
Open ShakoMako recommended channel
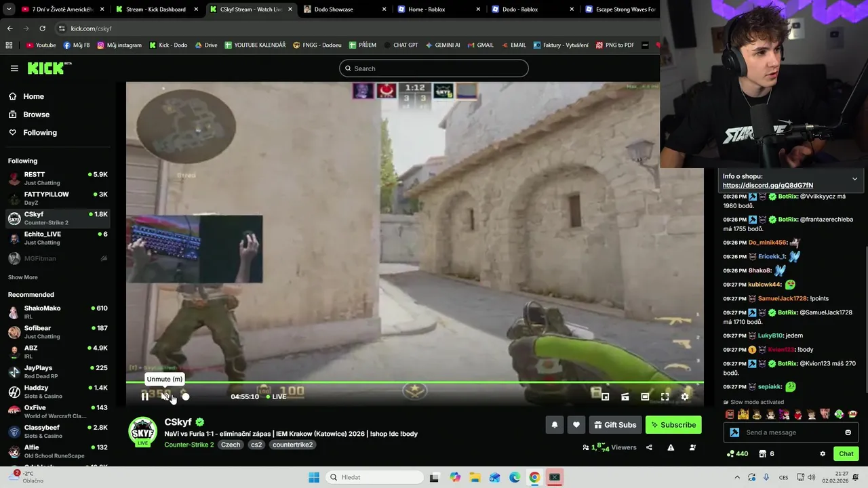58,312
